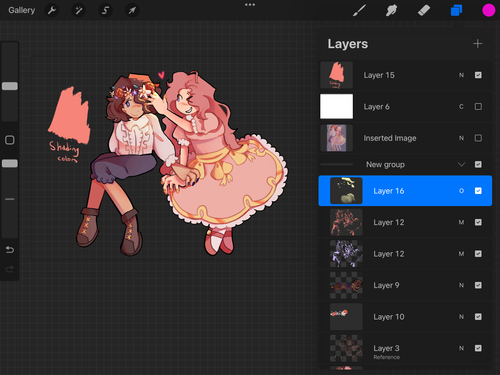Open Layer 16 blend mode O
500x375 pixels.
(x=461, y=191)
